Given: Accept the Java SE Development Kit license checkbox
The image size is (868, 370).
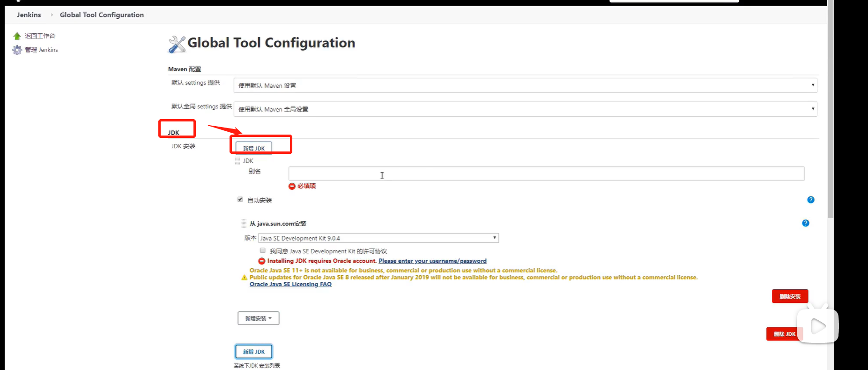Looking at the screenshot, I should 263,250.
